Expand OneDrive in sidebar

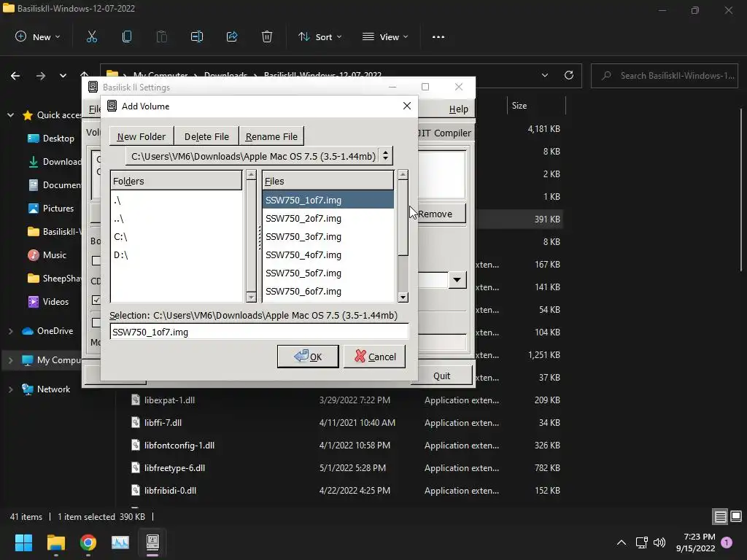(10, 331)
